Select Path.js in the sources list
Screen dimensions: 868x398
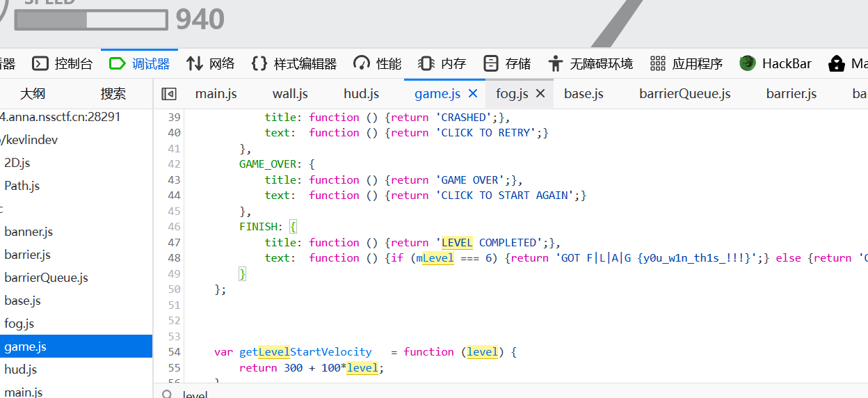(22, 186)
